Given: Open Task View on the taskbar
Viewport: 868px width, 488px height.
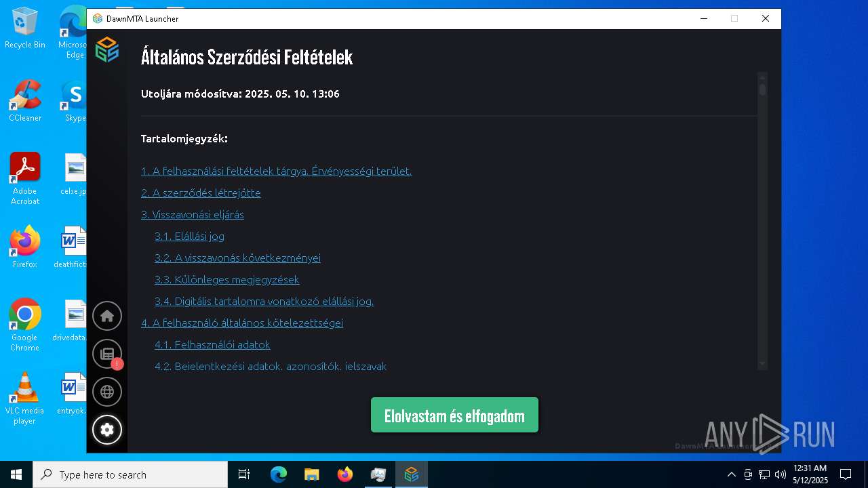Looking at the screenshot, I should (244, 474).
